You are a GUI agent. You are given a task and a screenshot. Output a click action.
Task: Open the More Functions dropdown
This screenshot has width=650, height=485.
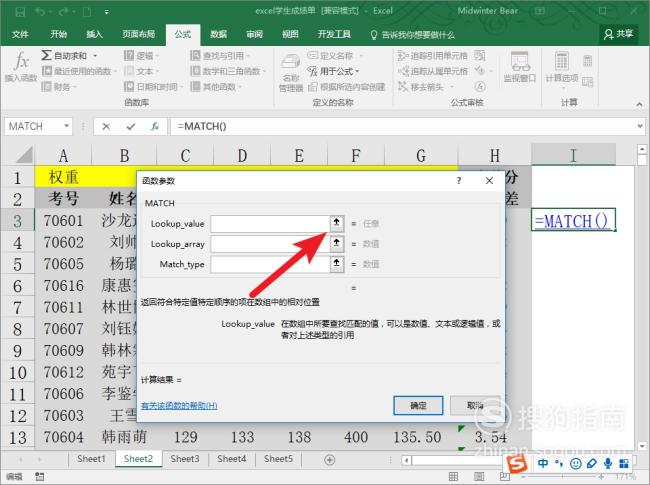(216, 87)
